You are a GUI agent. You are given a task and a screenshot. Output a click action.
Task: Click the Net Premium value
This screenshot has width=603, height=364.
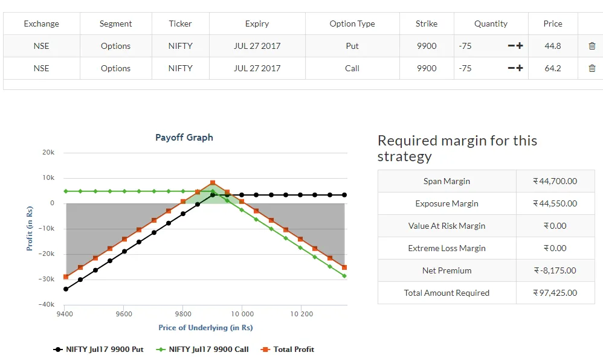point(555,270)
